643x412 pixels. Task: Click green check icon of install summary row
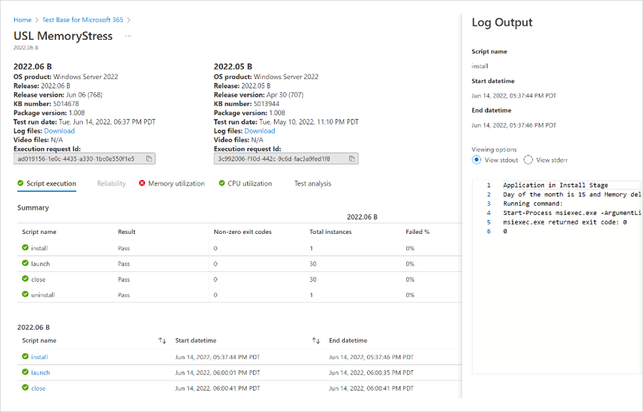coord(25,248)
